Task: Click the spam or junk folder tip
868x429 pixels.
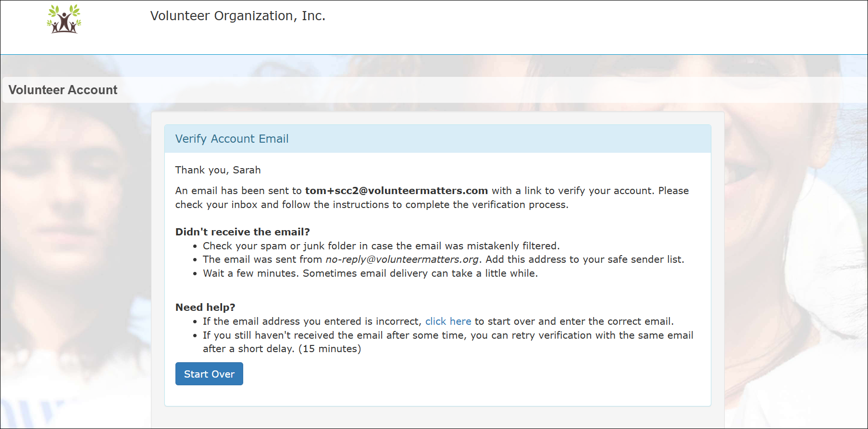Action: point(381,246)
